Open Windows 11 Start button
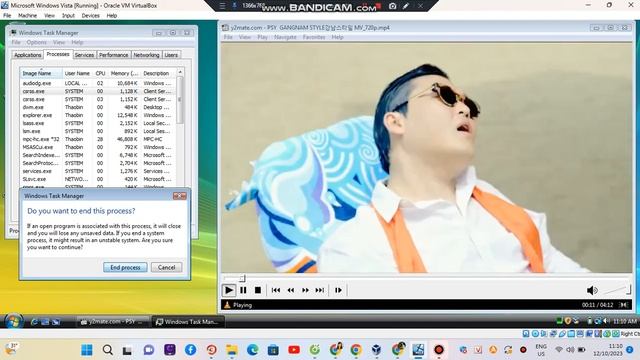 click(x=87, y=350)
